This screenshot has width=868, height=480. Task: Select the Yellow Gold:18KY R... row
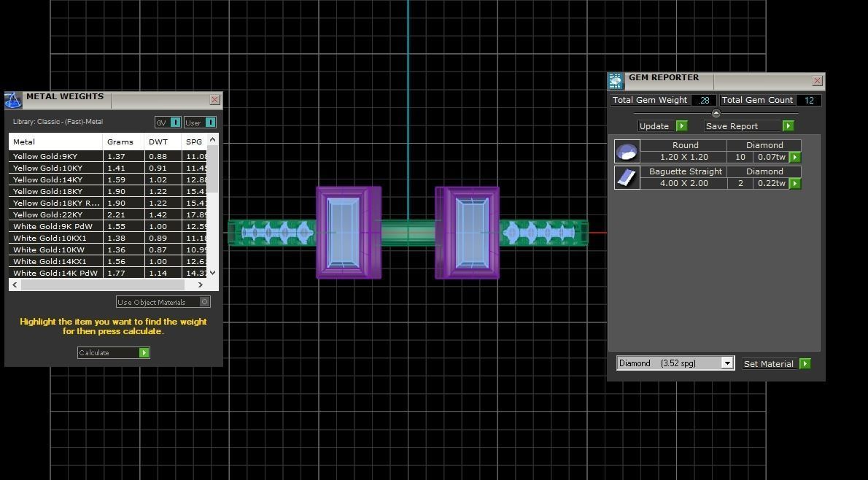point(108,204)
